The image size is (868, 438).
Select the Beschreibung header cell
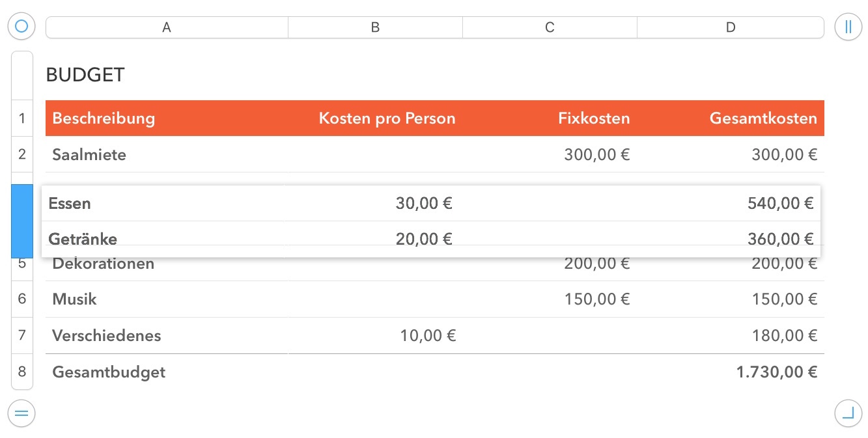104,118
